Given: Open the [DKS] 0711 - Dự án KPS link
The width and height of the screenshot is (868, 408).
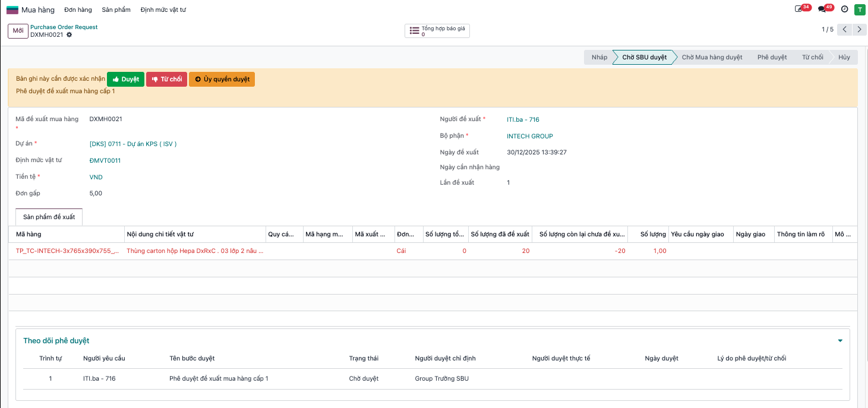Looking at the screenshot, I should coord(133,144).
